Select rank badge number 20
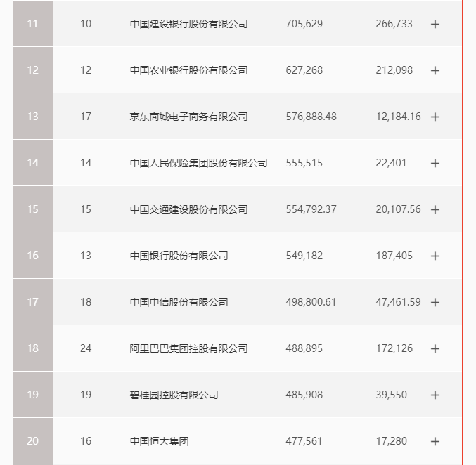The width and height of the screenshot is (476, 465). point(33,441)
